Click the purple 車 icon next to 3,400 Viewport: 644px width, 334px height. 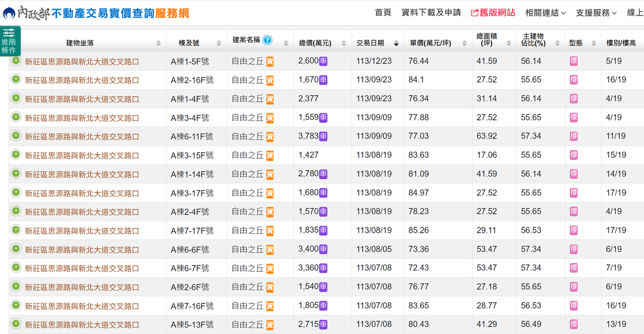[323, 249]
